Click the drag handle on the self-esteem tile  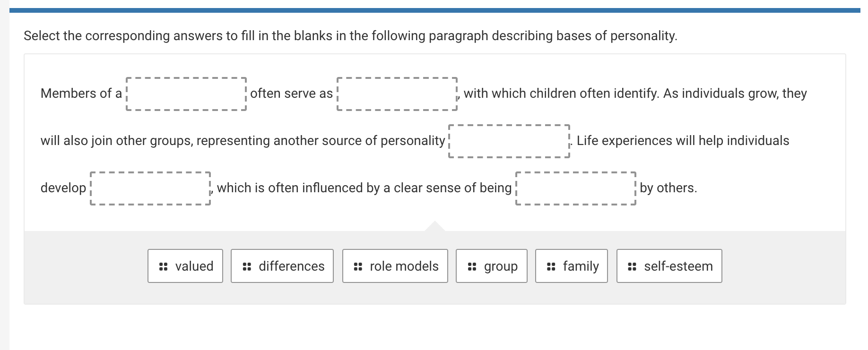631,266
